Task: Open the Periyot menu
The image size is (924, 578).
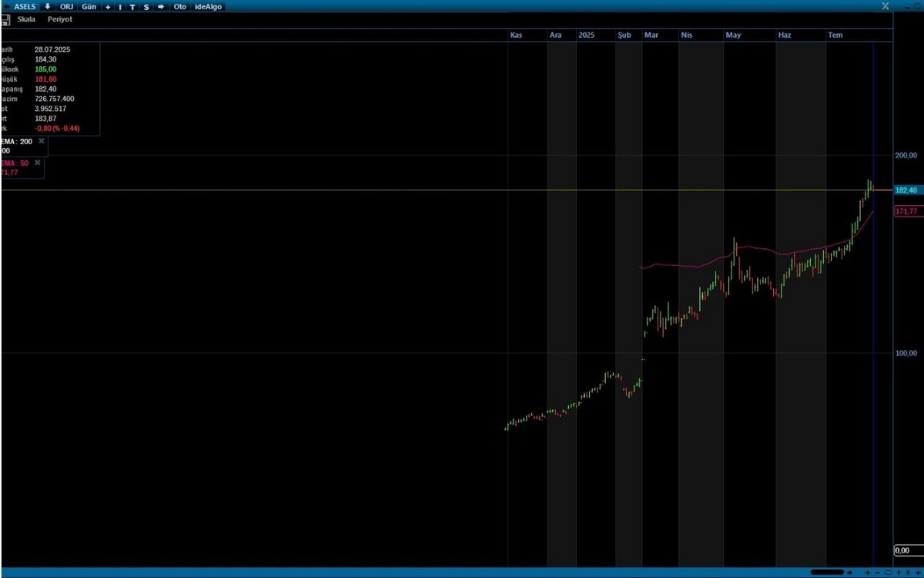Action: (x=60, y=19)
